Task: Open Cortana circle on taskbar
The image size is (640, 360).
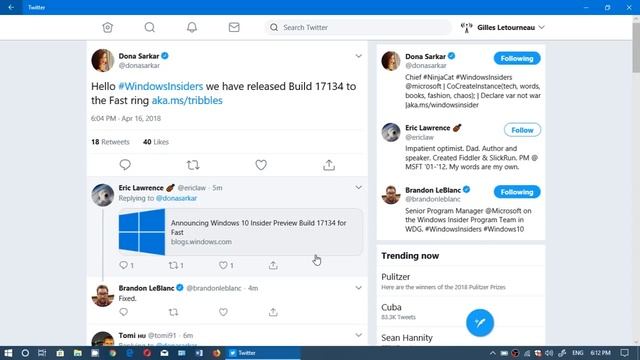Action: [25, 353]
